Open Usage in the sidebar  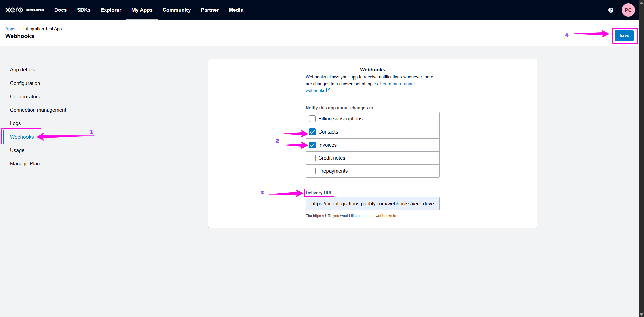17,150
